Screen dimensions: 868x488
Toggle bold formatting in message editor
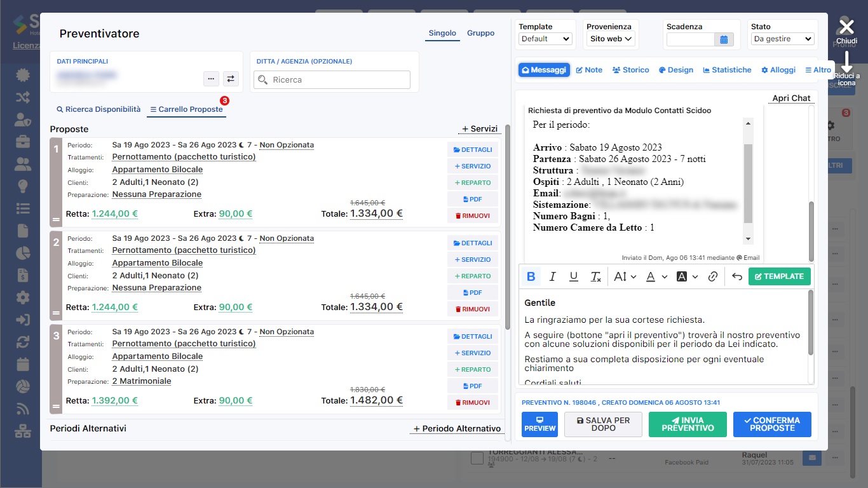[531, 276]
